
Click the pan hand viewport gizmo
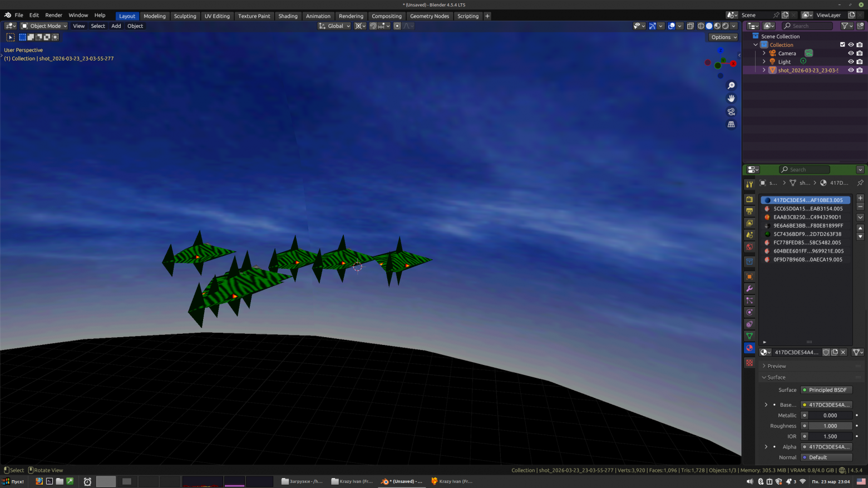tap(731, 98)
